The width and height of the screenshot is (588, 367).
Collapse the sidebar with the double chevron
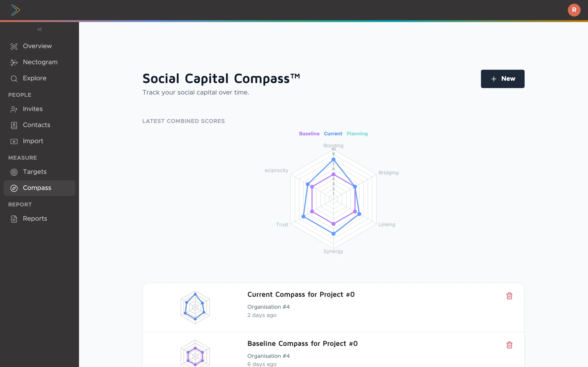[x=39, y=29]
